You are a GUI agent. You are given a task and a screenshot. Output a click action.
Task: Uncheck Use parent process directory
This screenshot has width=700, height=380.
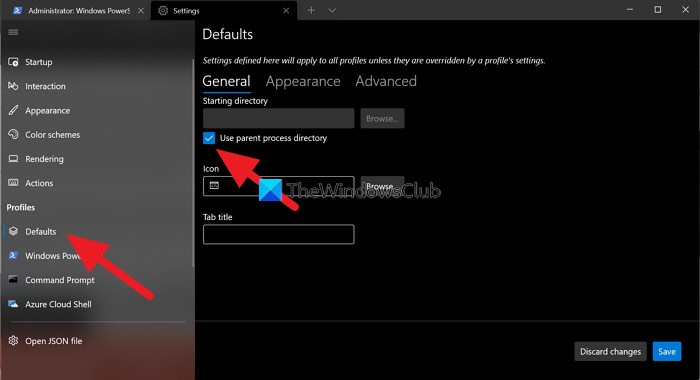[x=209, y=138]
